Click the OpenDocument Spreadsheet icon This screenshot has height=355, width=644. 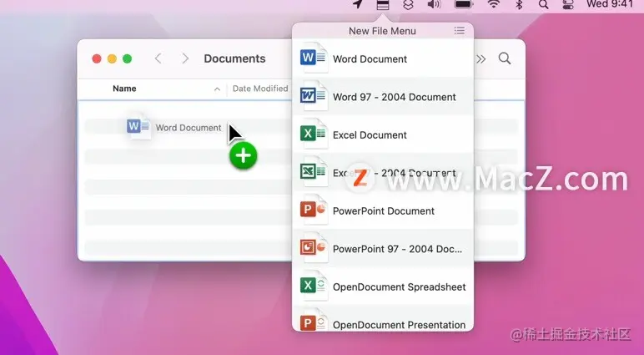(x=314, y=286)
